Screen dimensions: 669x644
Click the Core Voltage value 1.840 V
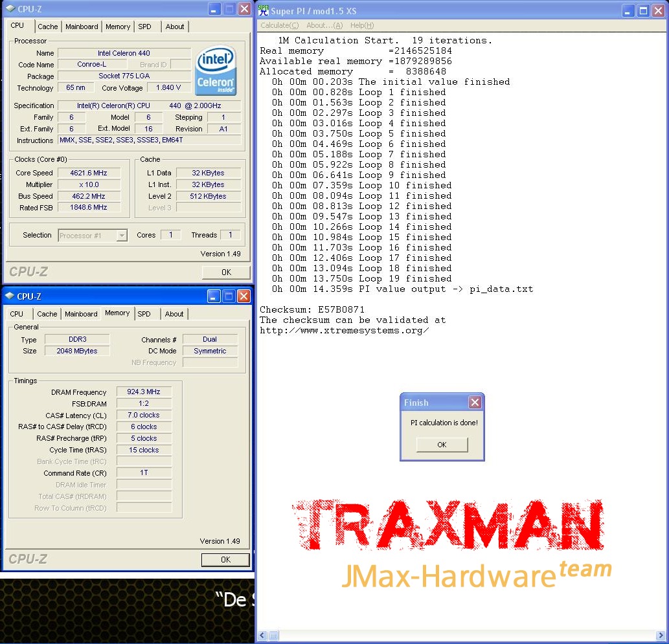[x=168, y=87]
